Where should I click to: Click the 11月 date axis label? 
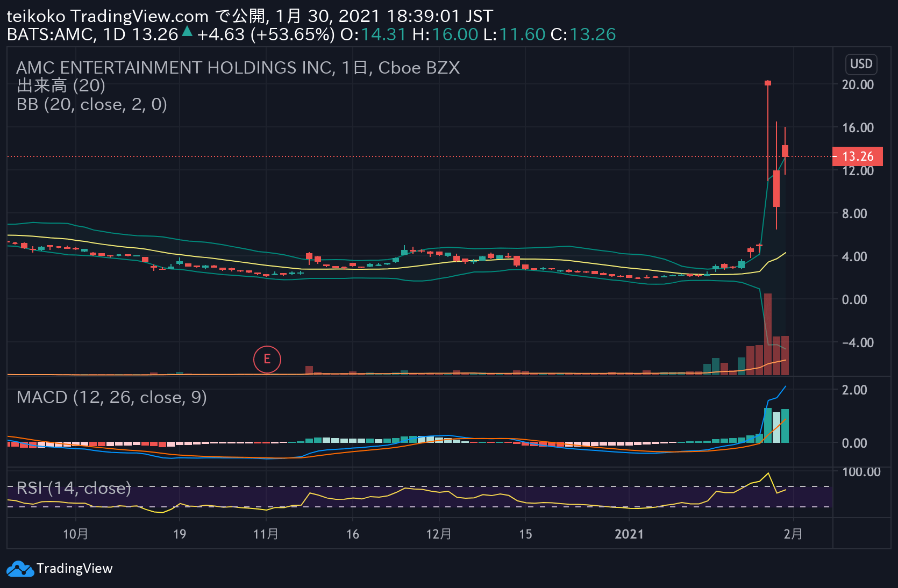pyautogui.click(x=266, y=534)
